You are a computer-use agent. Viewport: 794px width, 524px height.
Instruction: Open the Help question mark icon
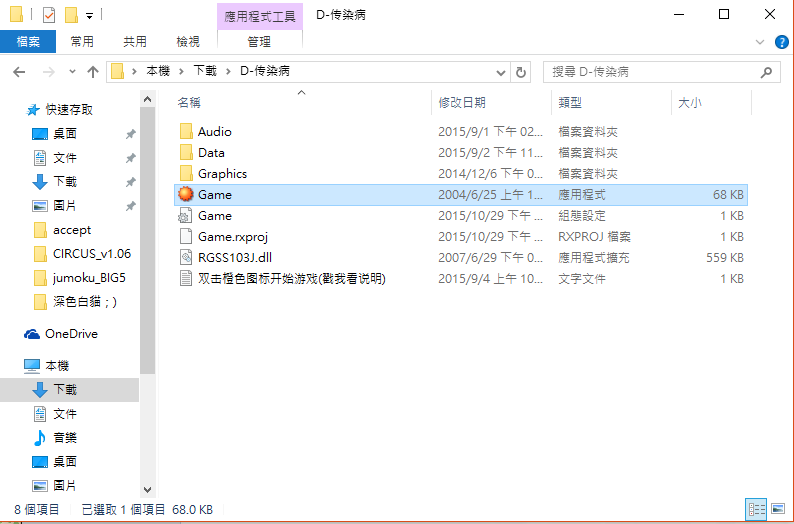pyautogui.click(x=781, y=42)
